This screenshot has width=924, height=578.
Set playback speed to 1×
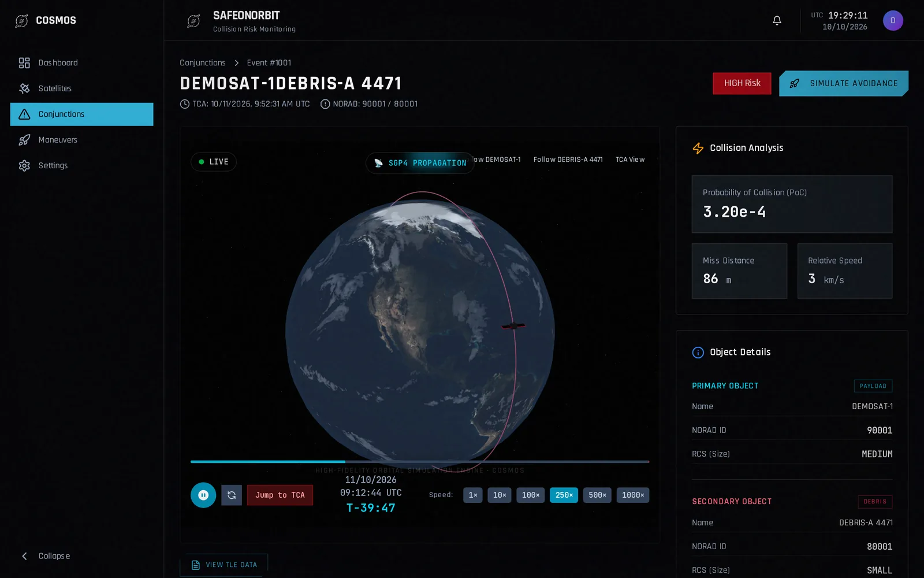pos(473,495)
